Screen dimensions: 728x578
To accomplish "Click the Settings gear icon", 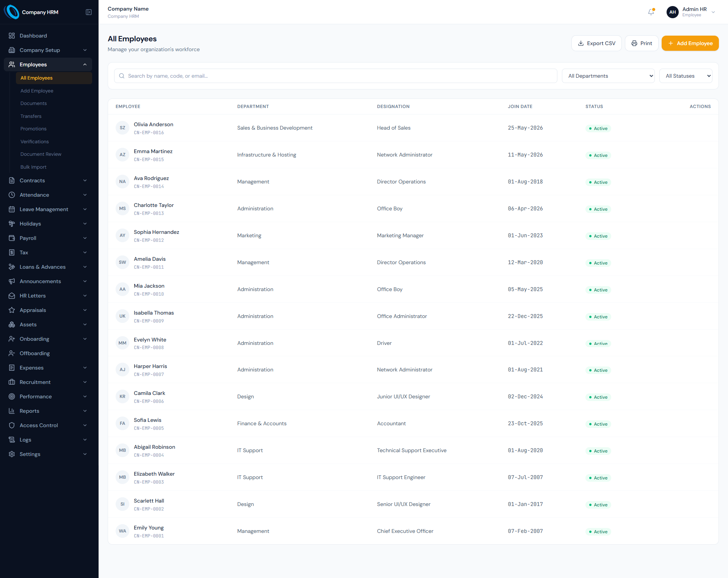I will coord(12,454).
